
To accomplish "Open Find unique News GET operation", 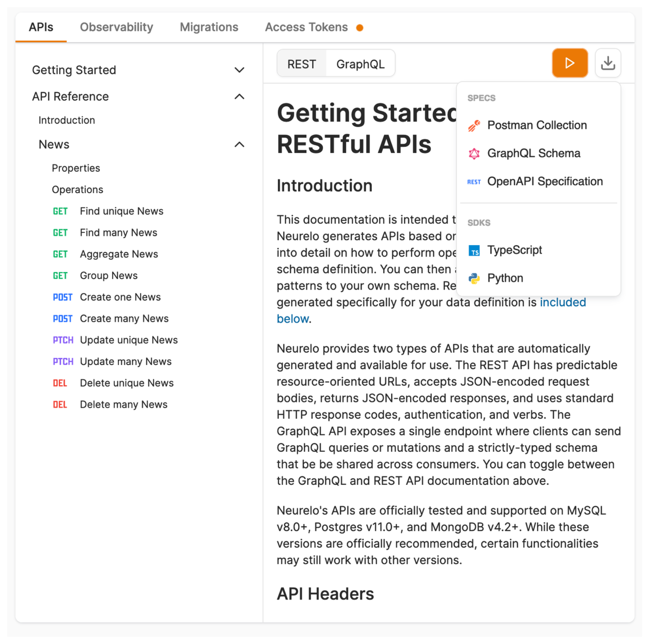I will click(121, 211).
